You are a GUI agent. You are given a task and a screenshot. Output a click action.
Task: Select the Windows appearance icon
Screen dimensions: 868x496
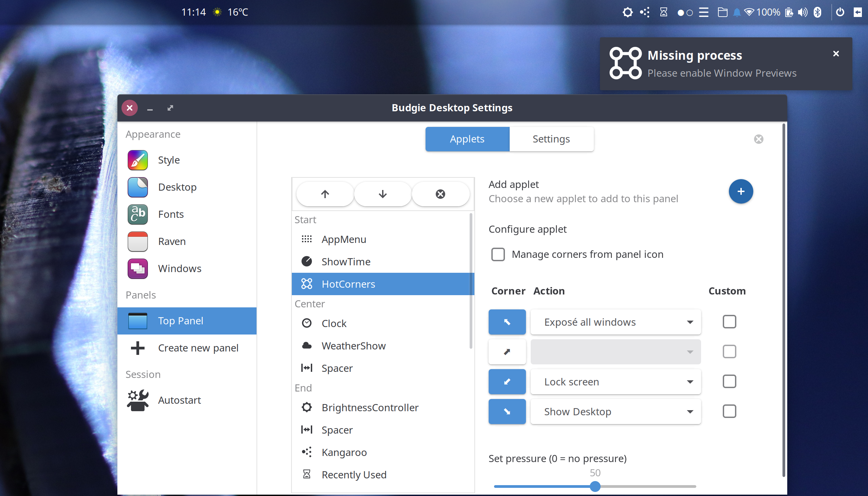137,268
